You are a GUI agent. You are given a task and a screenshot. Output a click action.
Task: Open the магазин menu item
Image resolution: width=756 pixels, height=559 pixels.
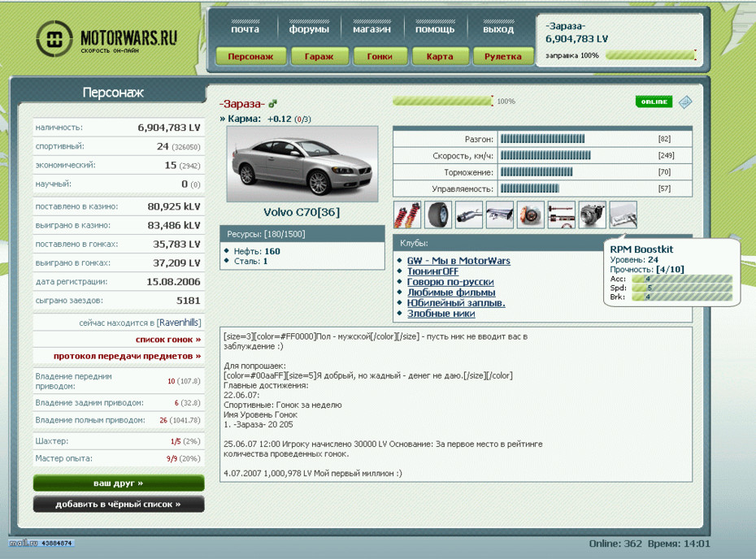tap(371, 29)
